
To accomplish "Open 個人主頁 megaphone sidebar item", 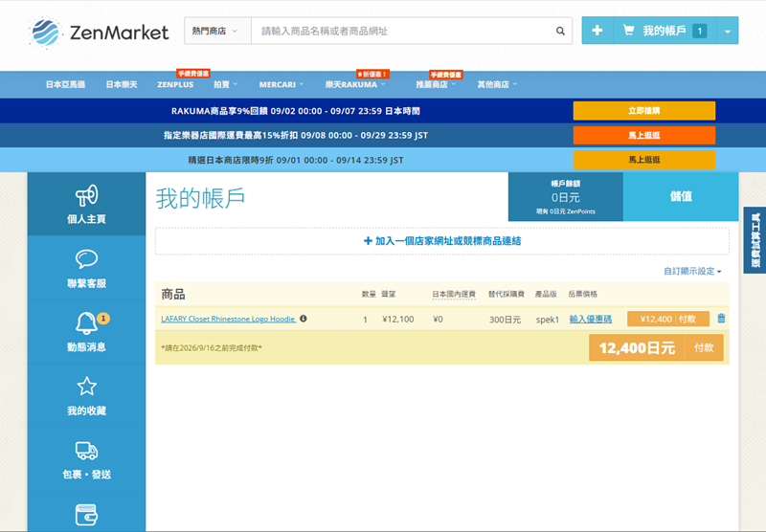I will pyautogui.click(x=86, y=204).
